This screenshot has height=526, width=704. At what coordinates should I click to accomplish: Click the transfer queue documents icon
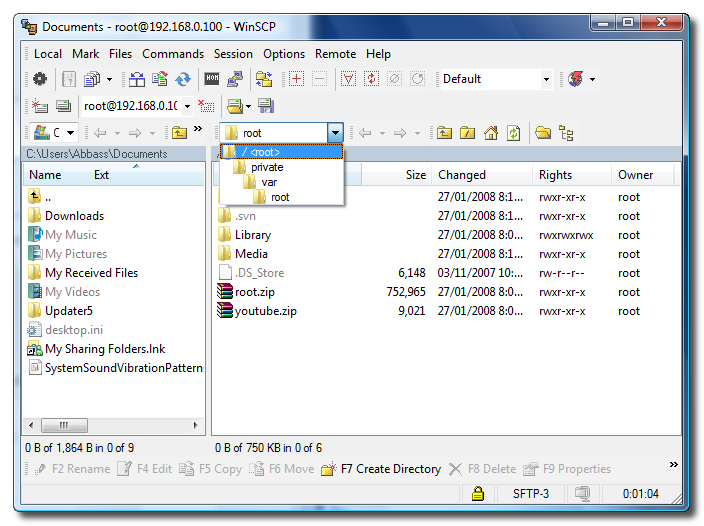(92, 79)
